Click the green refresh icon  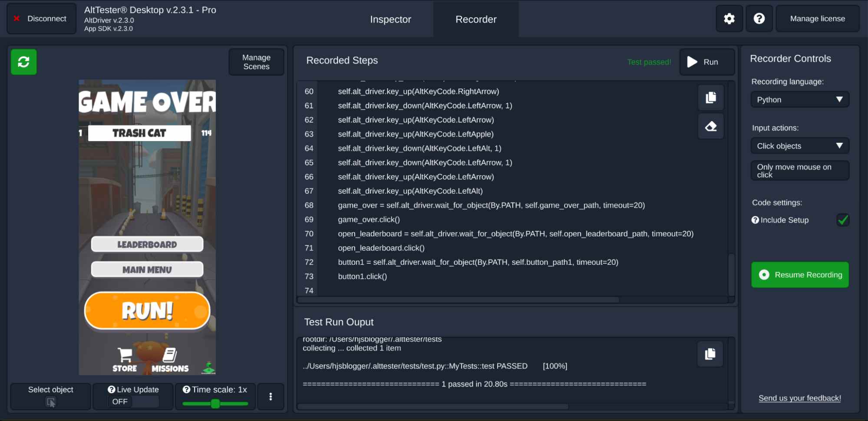pyautogui.click(x=24, y=62)
